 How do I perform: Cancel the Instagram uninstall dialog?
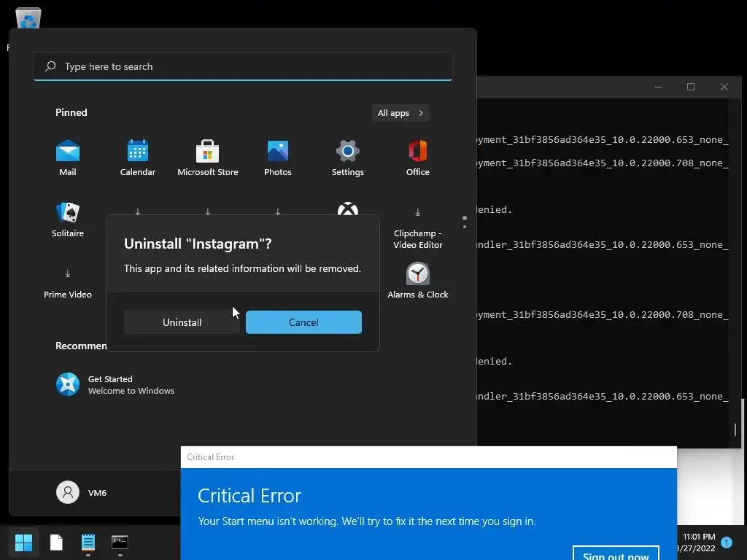[x=303, y=322]
